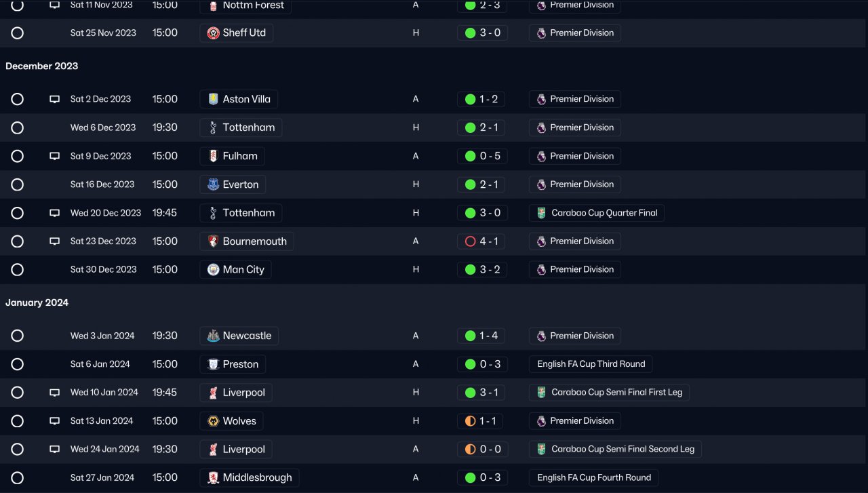Click the Carabao Cup Quarter Final logo
The height and width of the screenshot is (493, 868).
click(541, 213)
